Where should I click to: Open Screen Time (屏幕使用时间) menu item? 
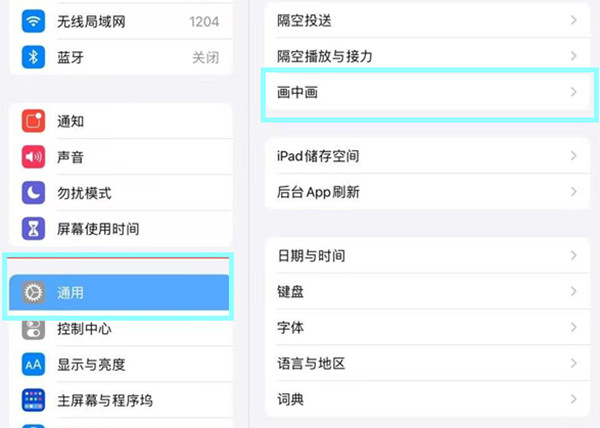pos(98,229)
